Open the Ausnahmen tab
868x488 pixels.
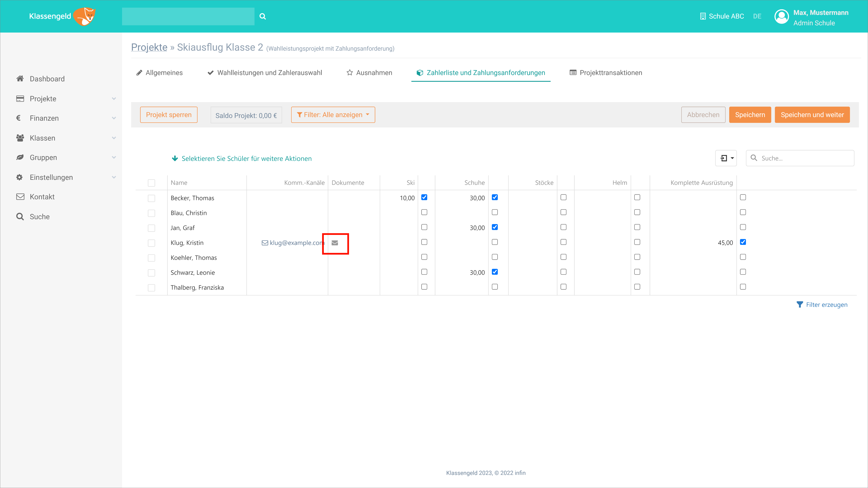(x=369, y=73)
